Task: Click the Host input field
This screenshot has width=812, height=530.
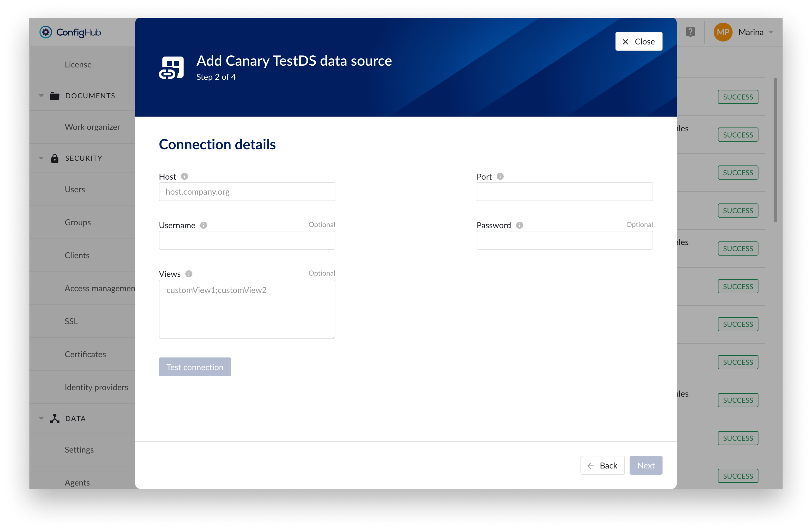Action: click(x=247, y=192)
